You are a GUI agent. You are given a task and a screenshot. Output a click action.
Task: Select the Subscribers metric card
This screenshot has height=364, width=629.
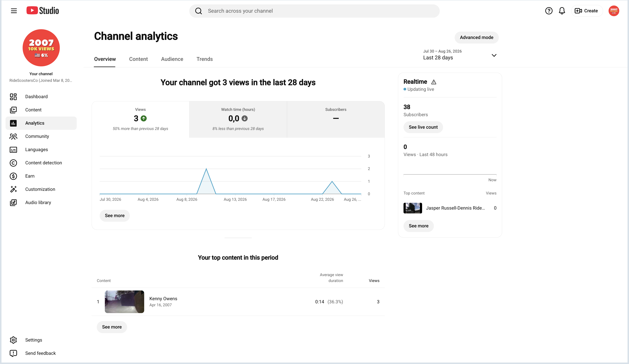point(336,119)
